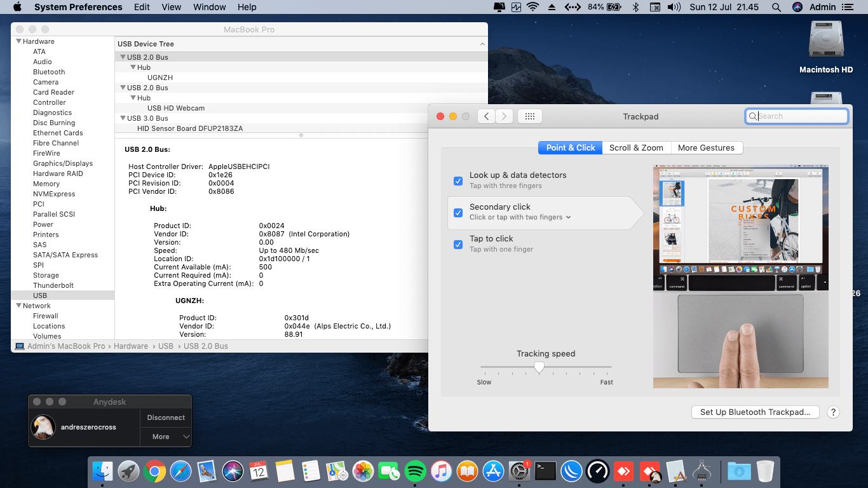Open the Macintosh HD drive icon
Image resolution: width=868 pixels, height=488 pixels.
click(x=825, y=39)
